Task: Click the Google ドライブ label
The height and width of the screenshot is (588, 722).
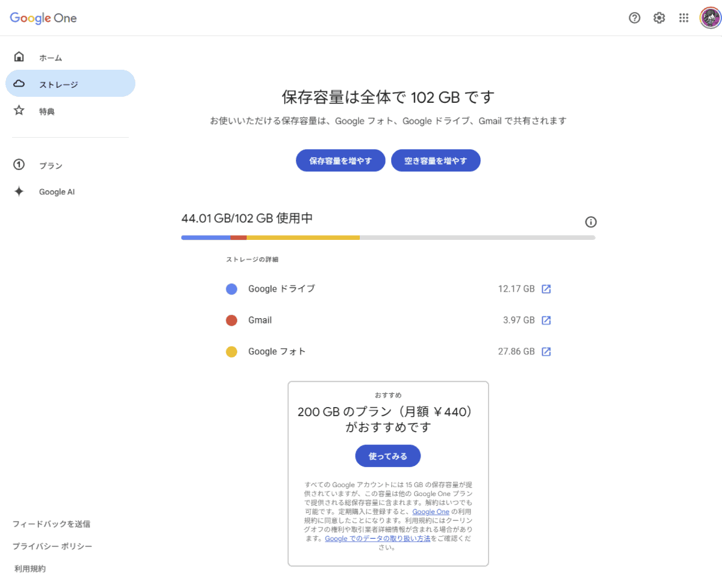Action: (282, 289)
